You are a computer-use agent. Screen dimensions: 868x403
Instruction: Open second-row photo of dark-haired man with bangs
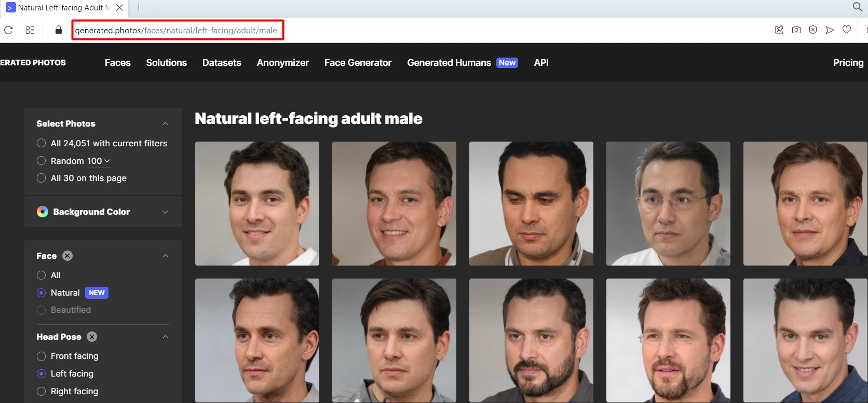pos(394,340)
